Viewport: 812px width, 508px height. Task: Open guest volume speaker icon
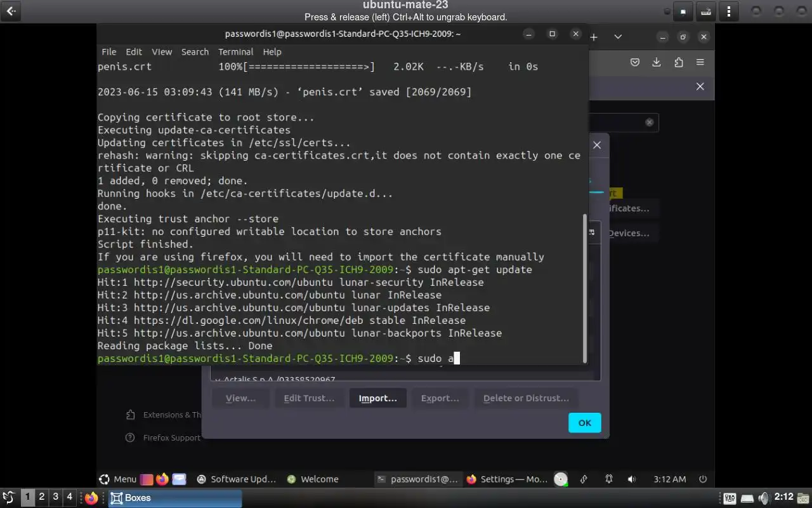[x=631, y=479]
